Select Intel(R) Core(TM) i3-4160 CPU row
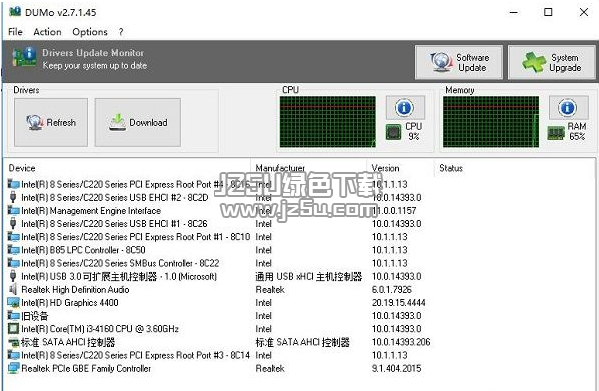Image resolution: width=599 pixels, height=391 pixels. pyautogui.click(x=100, y=329)
